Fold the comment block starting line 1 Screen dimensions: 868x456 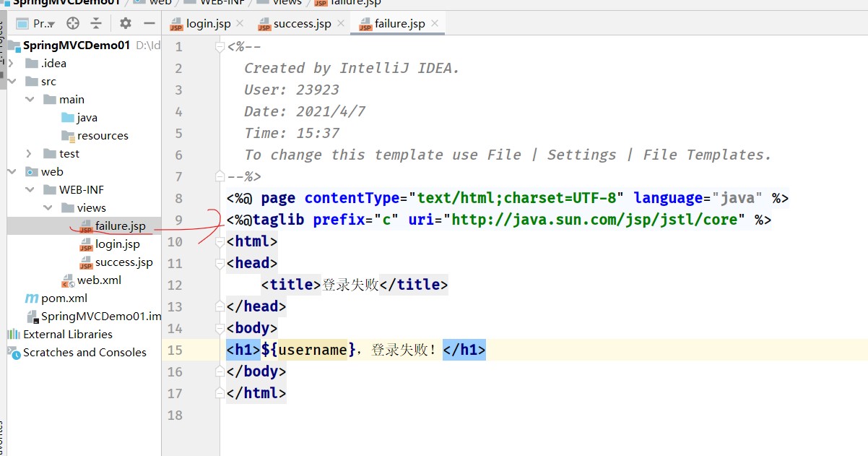(220, 46)
